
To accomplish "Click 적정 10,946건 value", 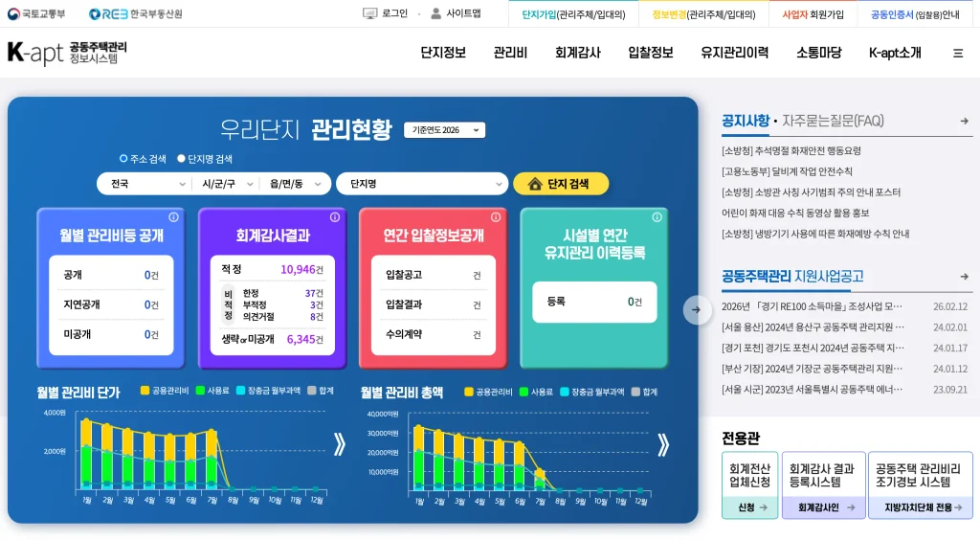I will pos(301,269).
